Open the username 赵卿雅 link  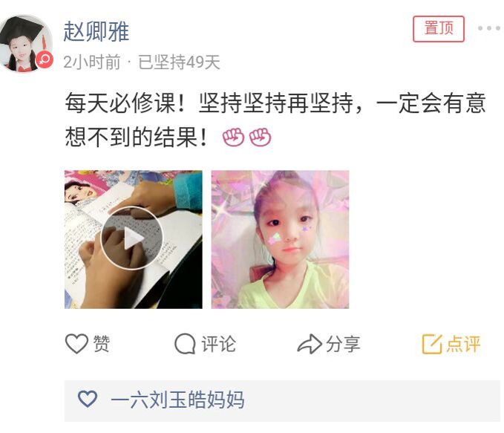tap(96, 32)
